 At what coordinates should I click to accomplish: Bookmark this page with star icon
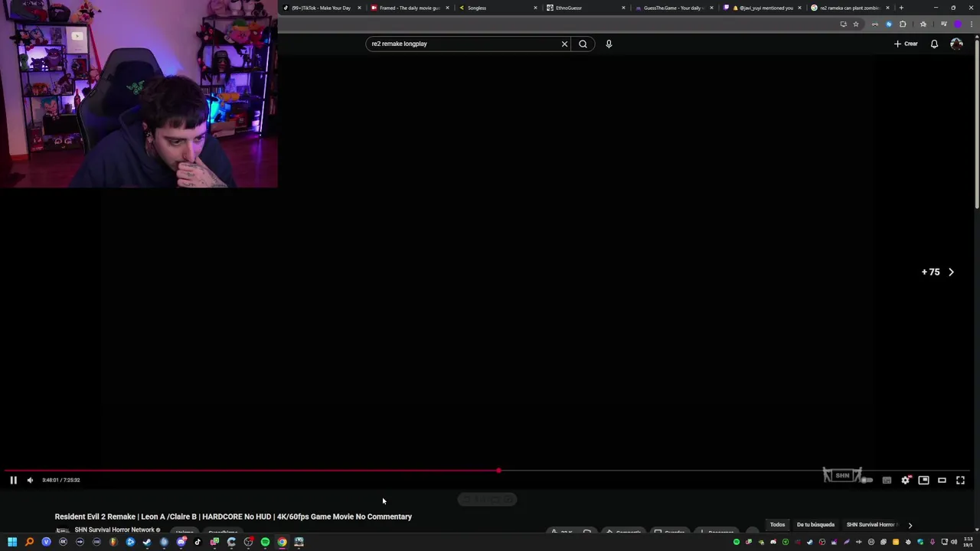[856, 24]
